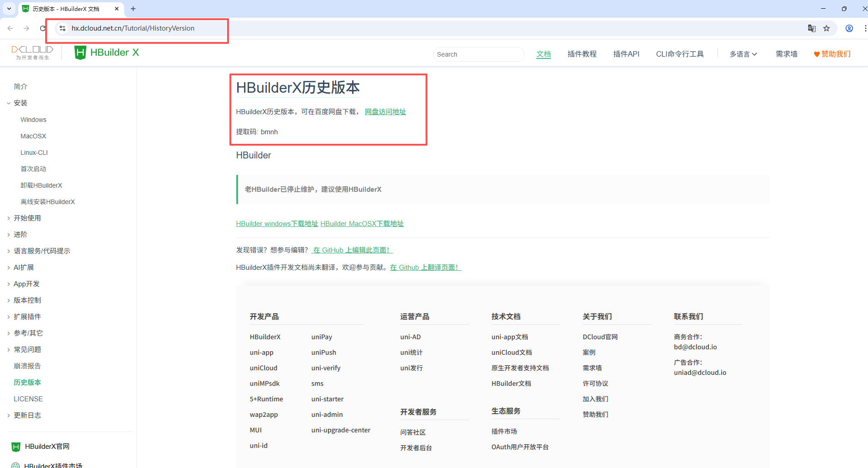Expand the App开发 sidebar section

pos(9,284)
